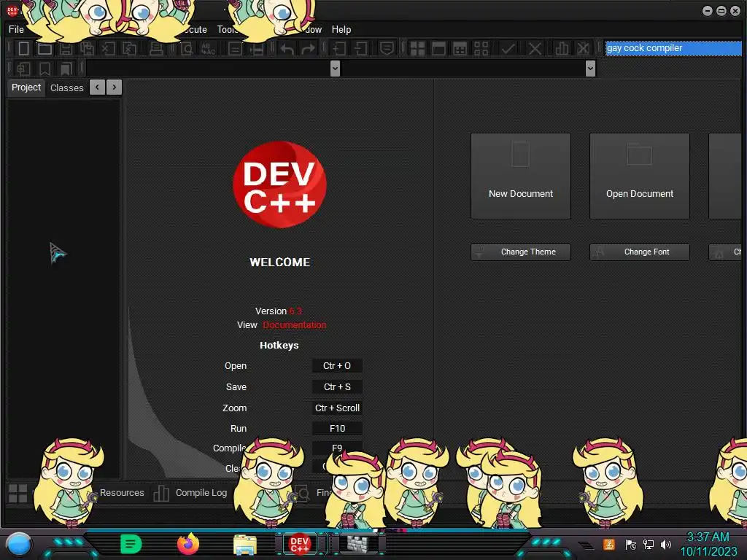This screenshot has height=560, width=747.
Task: Click the Change Font button
Action: (x=640, y=252)
